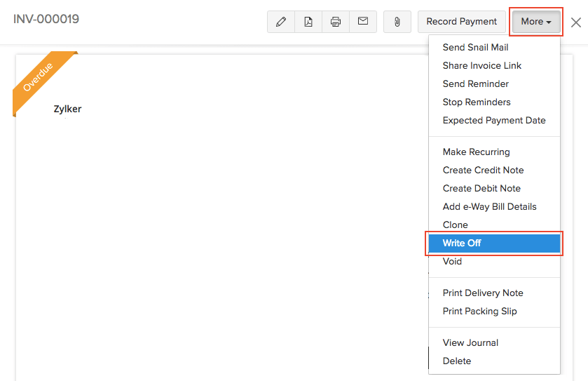Select Expected Payment Date
This screenshot has width=588, height=381.
click(494, 121)
